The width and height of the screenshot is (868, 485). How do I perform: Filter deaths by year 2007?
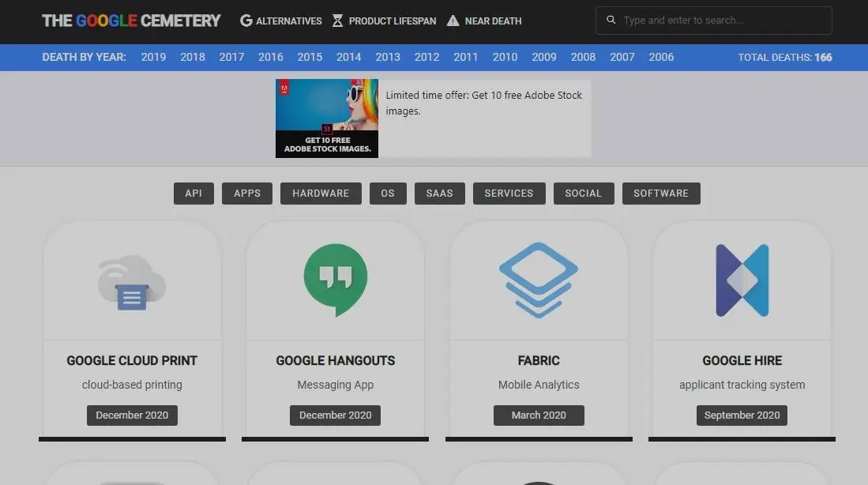coord(622,57)
